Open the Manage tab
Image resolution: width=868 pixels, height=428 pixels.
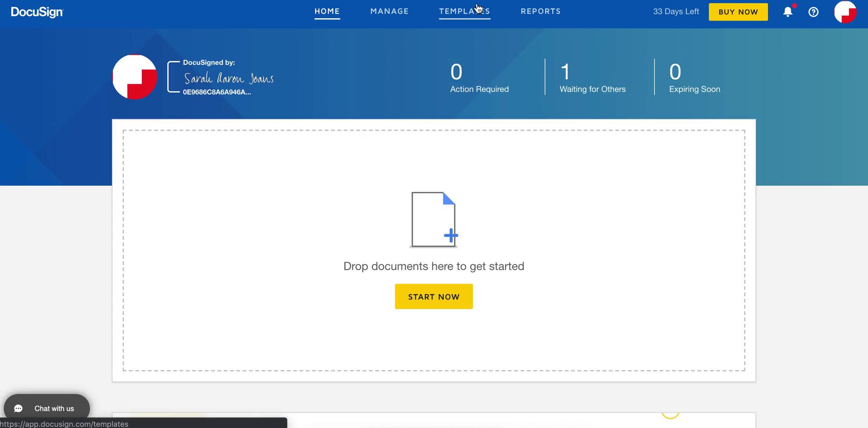(390, 11)
